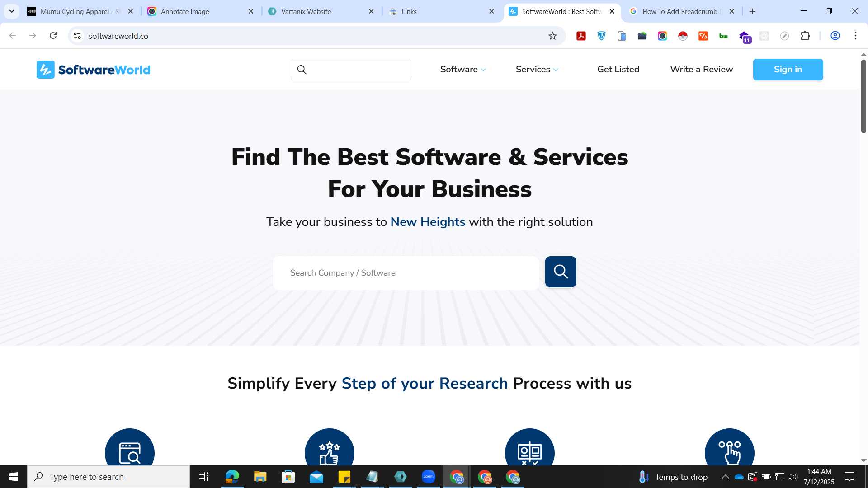Click the Windows Start button

[14, 477]
